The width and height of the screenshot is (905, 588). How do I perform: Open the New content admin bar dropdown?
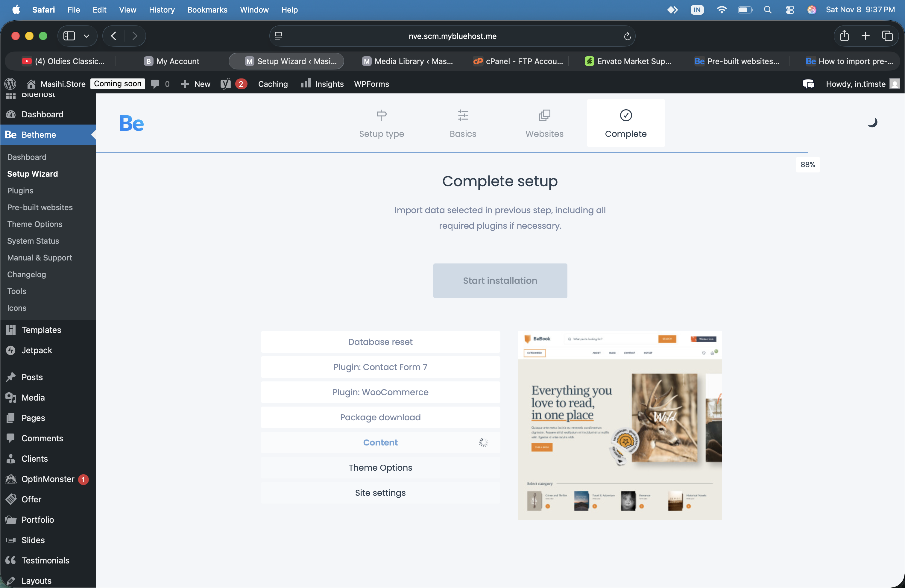[x=195, y=84]
